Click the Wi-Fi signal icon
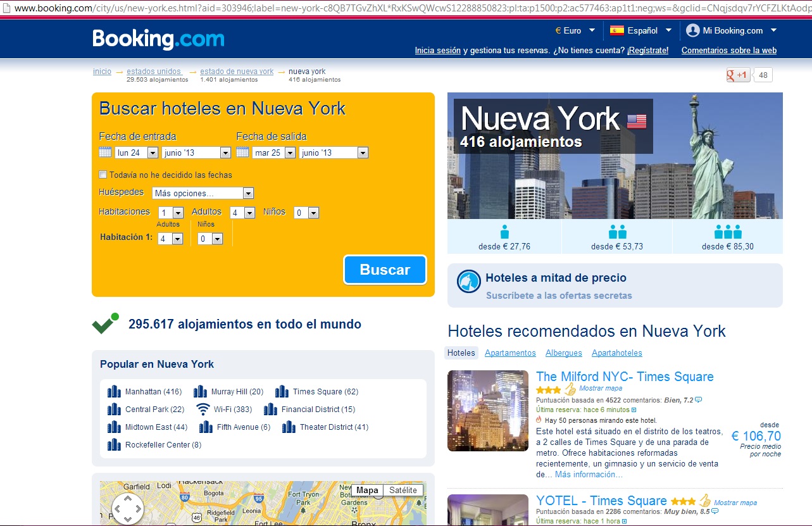This screenshot has height=526, width=812. 203,410
